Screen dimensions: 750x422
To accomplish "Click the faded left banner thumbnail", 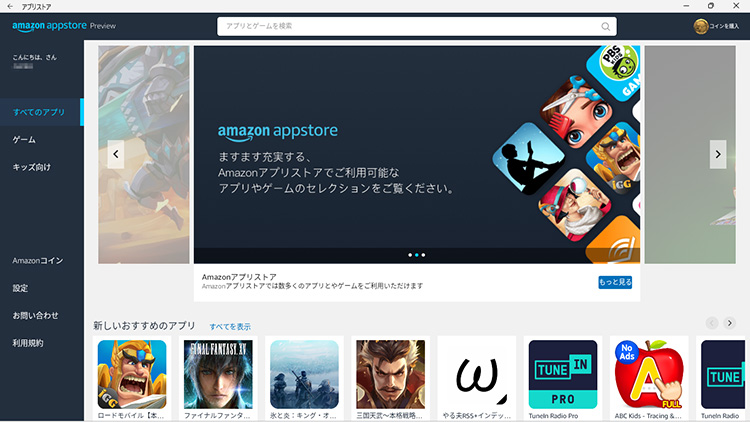I will tap(143, 155).
